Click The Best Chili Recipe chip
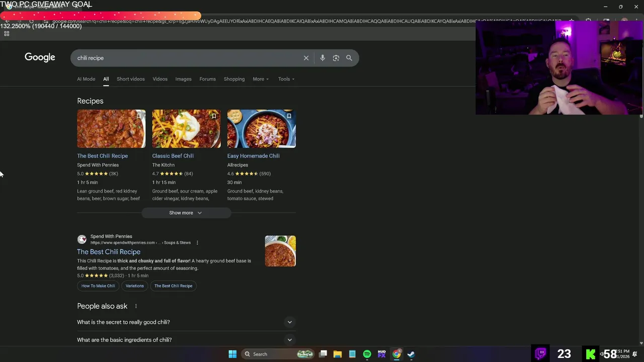The image size is (644, 362). (173, 286)
